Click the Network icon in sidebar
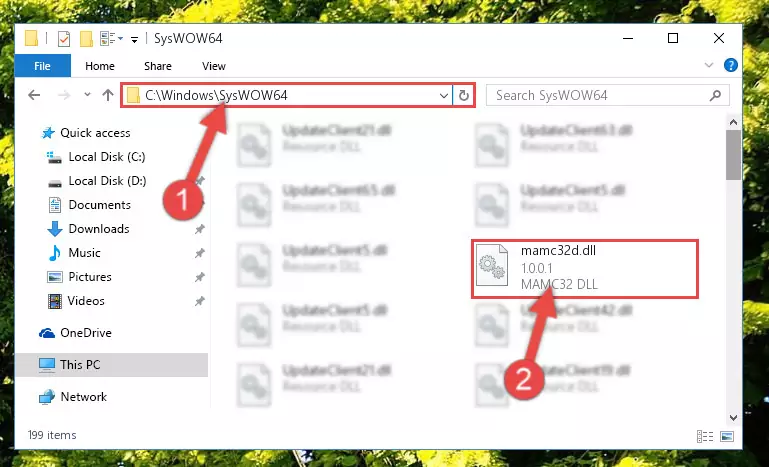769x467 pixels. coord(47,397)
